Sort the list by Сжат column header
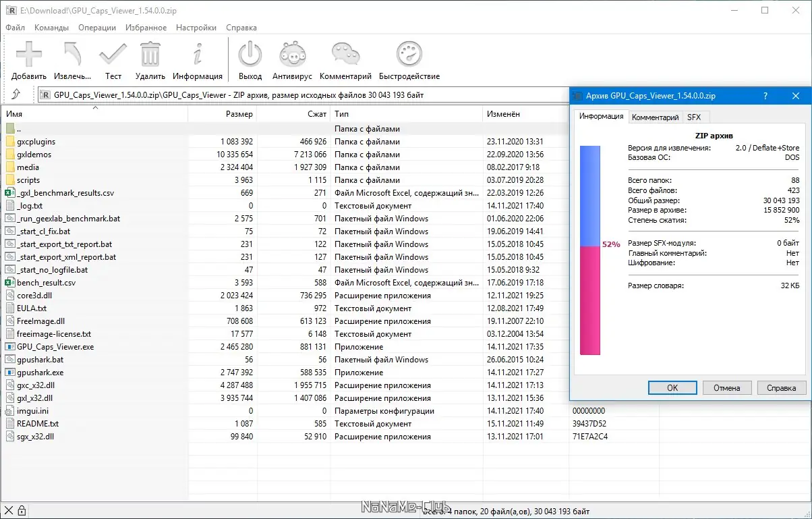Screen dimensions: 812x519 294,114
